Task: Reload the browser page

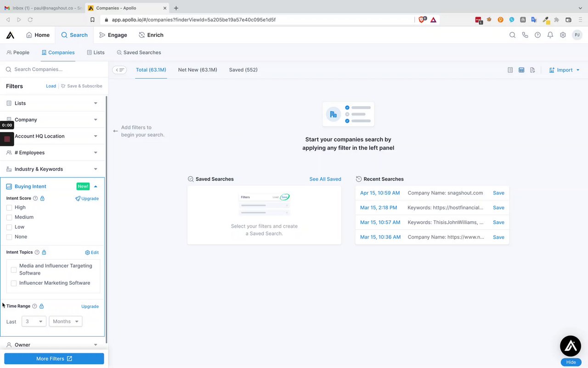Action: tap(30, 20)
